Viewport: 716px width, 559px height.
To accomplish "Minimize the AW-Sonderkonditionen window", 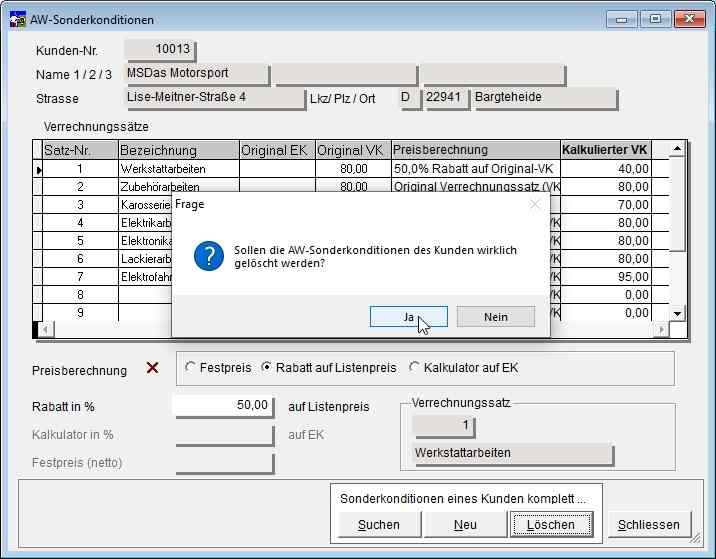I will click(621, 19).
